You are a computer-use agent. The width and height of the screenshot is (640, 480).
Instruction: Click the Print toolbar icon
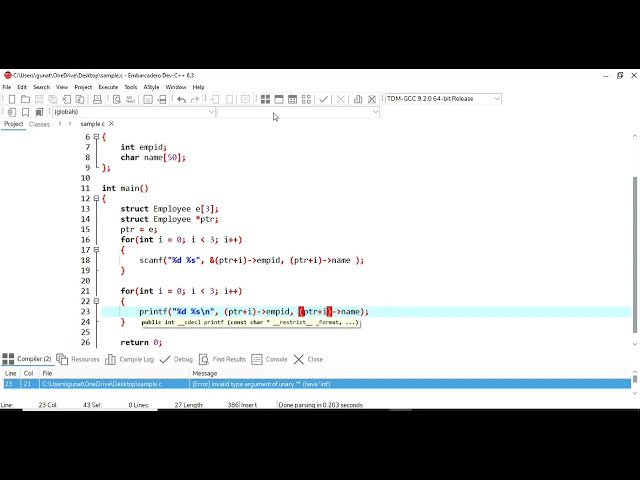(x=97, y=99)
